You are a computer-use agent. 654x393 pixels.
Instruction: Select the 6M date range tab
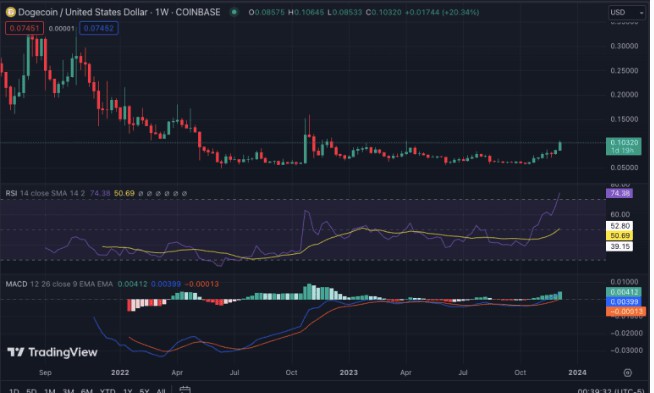[x=86, y=390]
